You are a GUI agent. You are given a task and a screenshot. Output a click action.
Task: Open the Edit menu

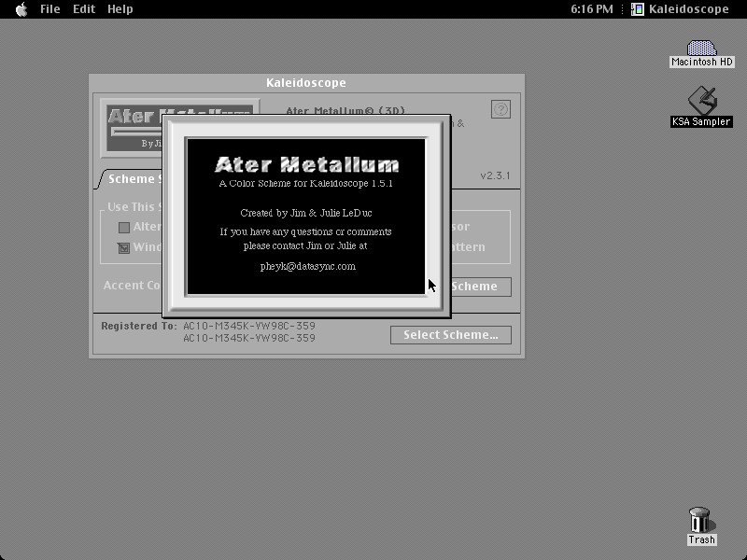[x=84, y=9]
